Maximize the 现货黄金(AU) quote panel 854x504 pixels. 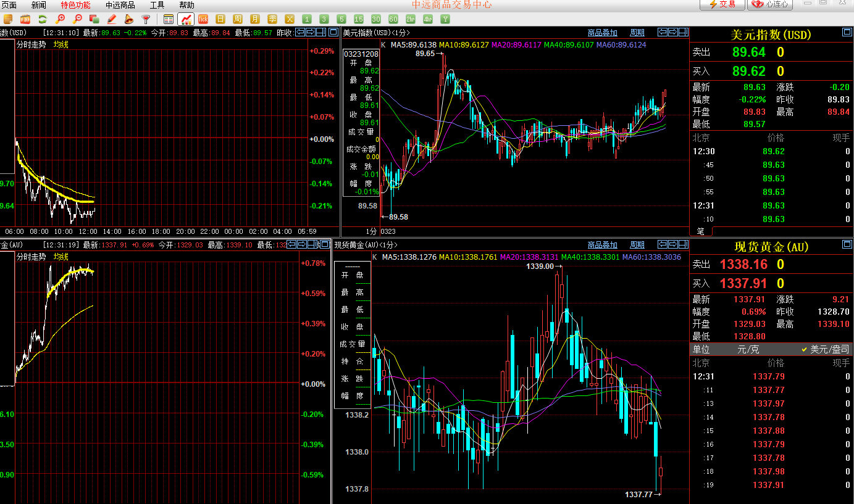point(847,244)
